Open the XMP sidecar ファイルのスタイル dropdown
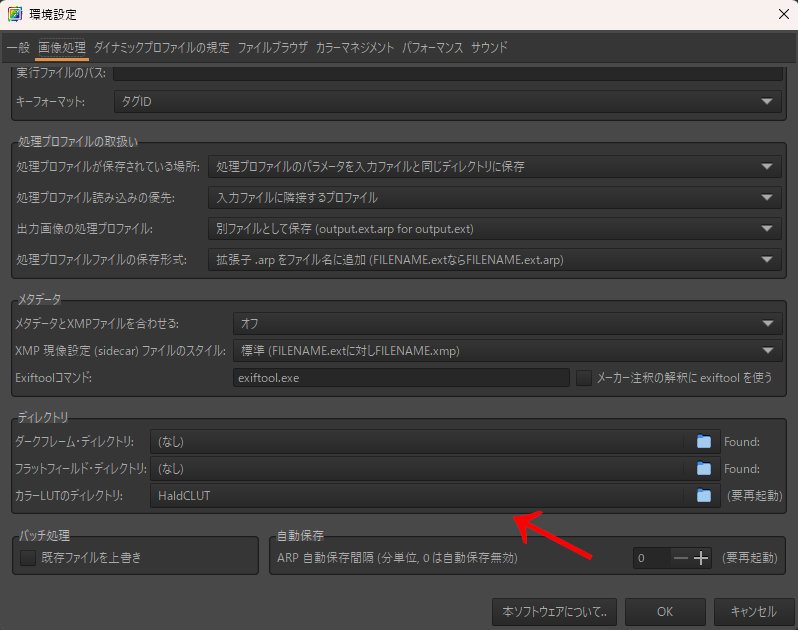 click(x=507, y=350)
